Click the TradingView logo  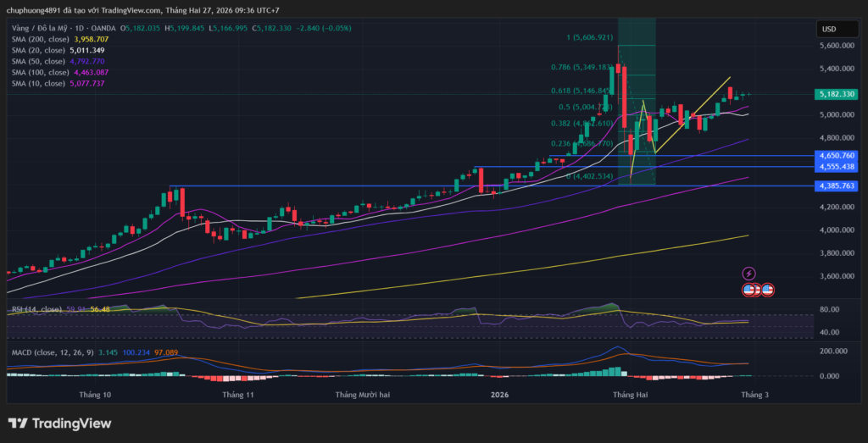point(59,424)
